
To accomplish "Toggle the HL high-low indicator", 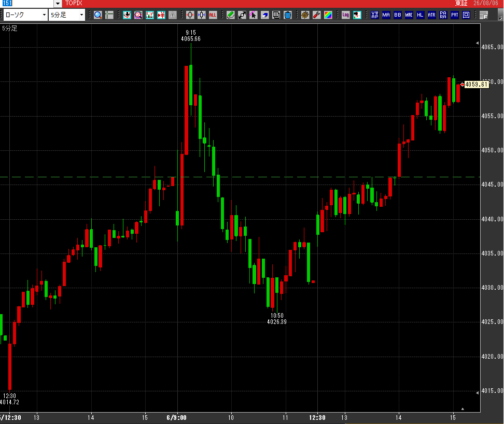I will 420,15.
